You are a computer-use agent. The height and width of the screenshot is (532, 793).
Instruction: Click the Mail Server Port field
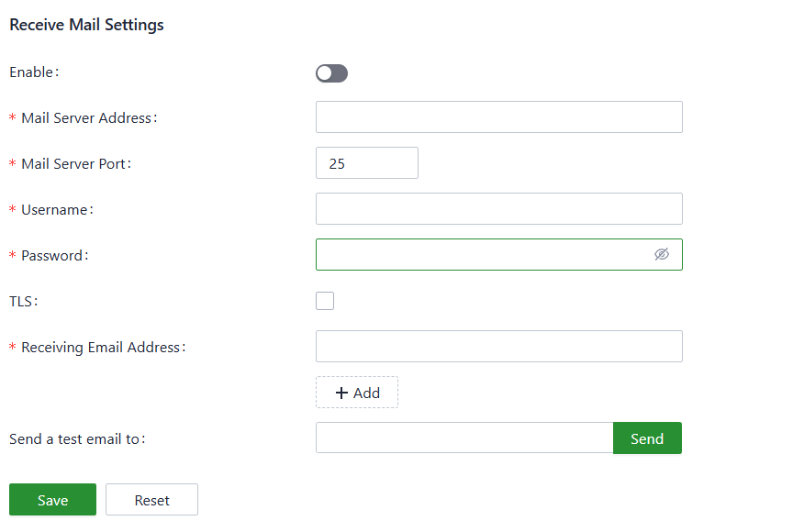[366, 163]
